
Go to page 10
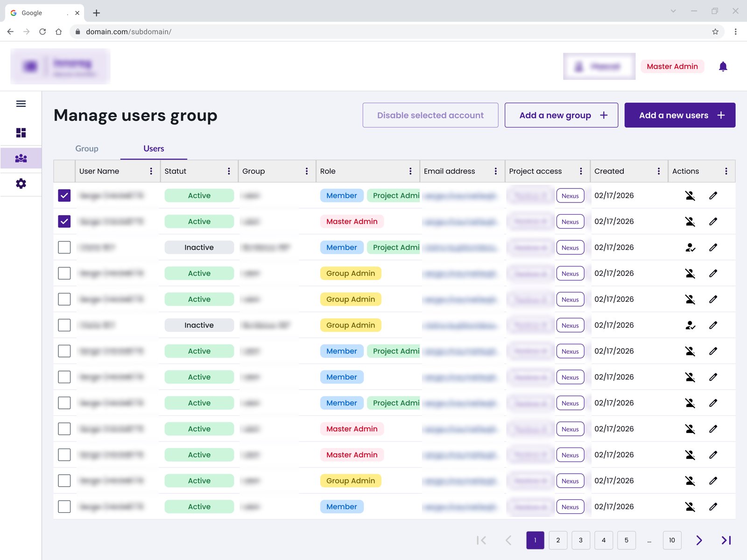click(672, 540)
